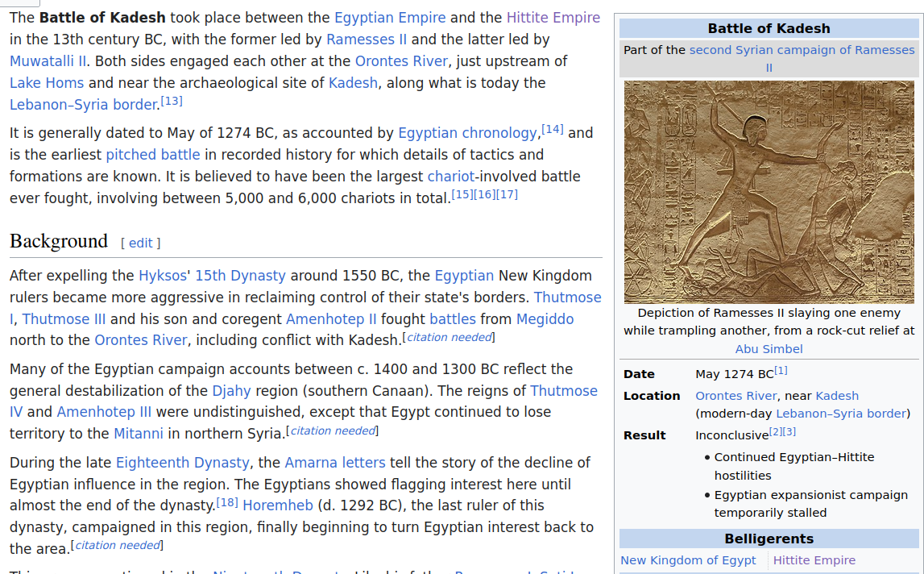
Task: Open the Thutmose IV link
Action: pos(564,391)
